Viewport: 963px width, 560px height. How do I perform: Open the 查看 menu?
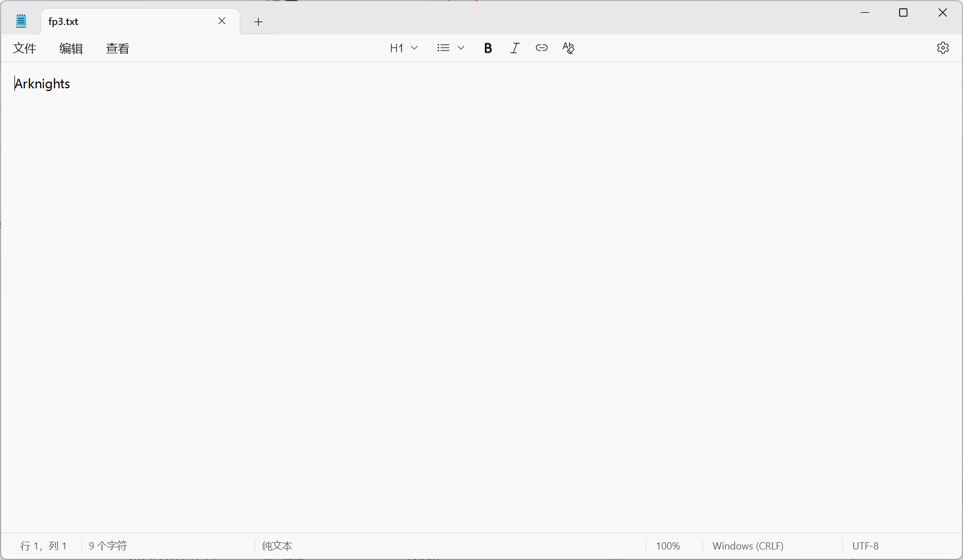click(x=118, y=48)
